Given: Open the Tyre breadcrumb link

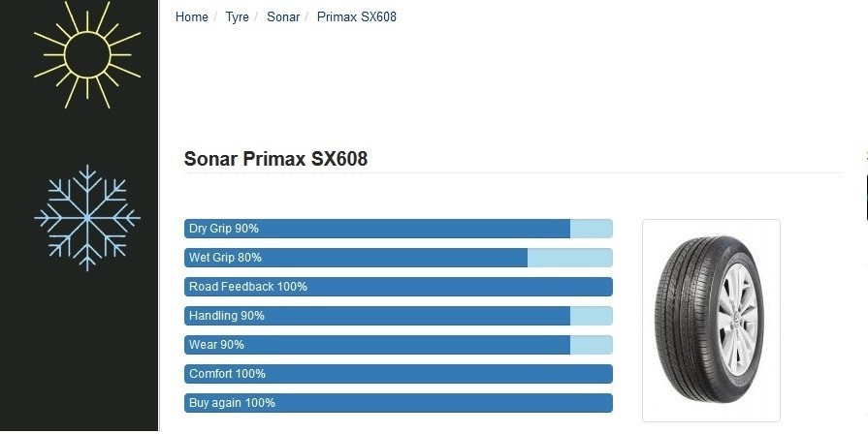Looking at the screenshot, I should [238, 17].
